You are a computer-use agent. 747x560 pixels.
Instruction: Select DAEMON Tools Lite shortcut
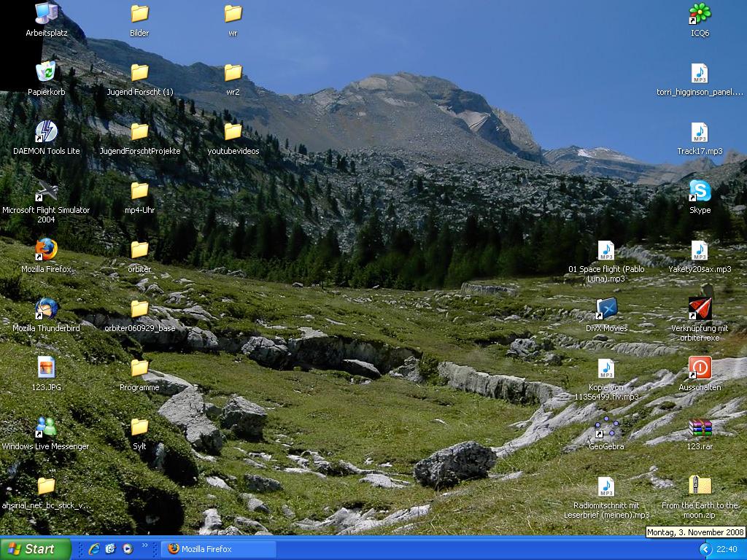click(x=46, y=132)
